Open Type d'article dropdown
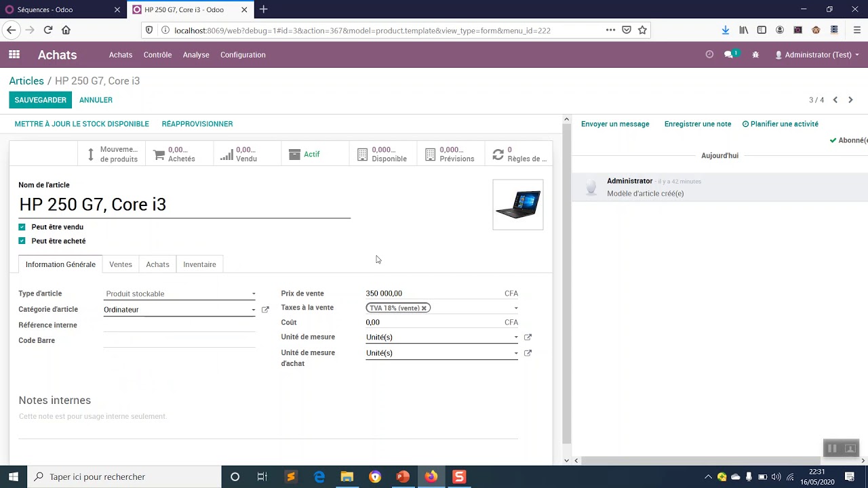The width and height of the screenshot is (868, 488). point(180,293)
